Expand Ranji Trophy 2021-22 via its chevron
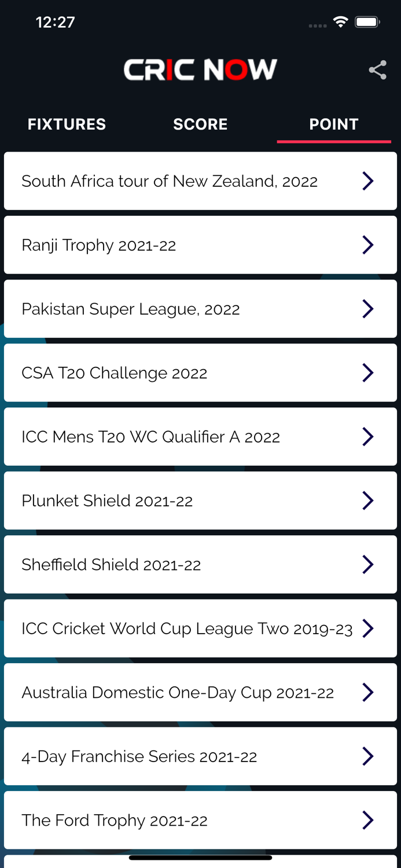Screen dimensions: 401x868 (x=368, y=245)
